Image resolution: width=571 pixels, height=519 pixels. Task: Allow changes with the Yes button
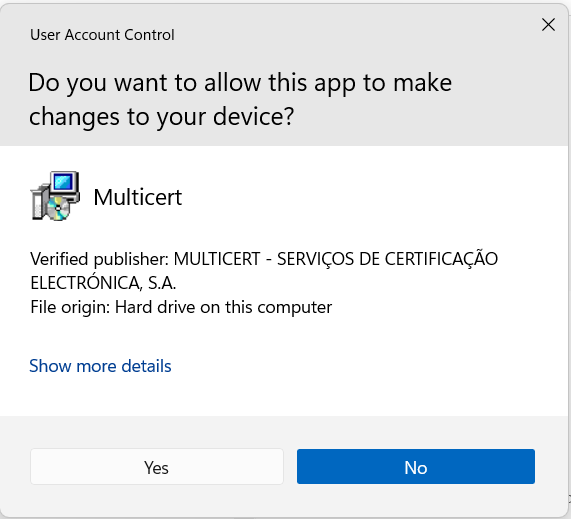tap(157, 467)
